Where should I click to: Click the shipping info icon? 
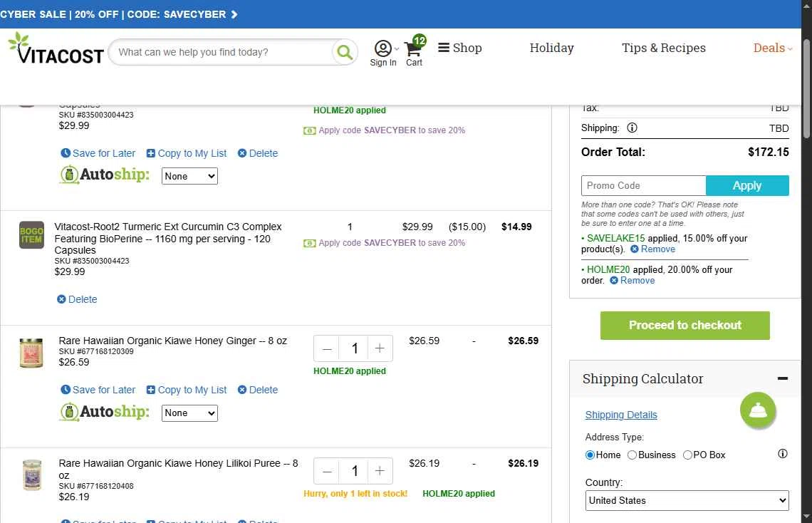(632, 128)
